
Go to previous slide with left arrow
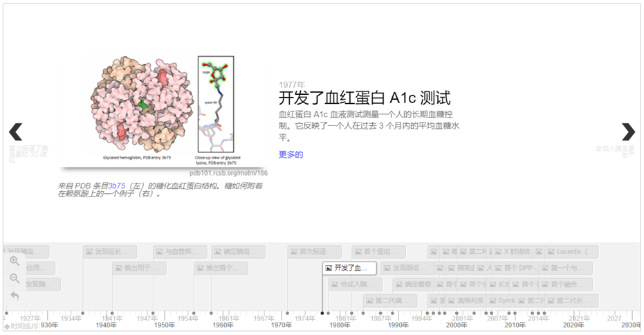16,132
